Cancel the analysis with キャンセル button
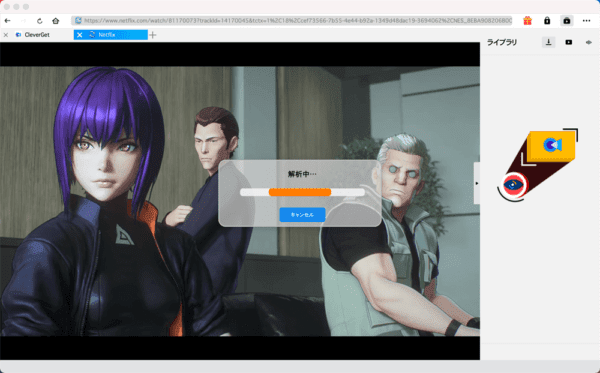600x373 pixels. coord(302,215)
